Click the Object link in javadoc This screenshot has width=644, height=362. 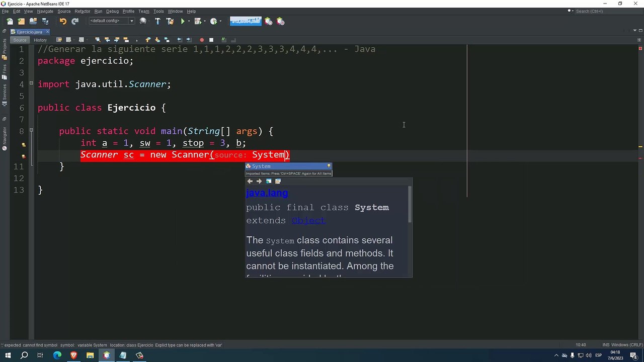coord(308,220)
